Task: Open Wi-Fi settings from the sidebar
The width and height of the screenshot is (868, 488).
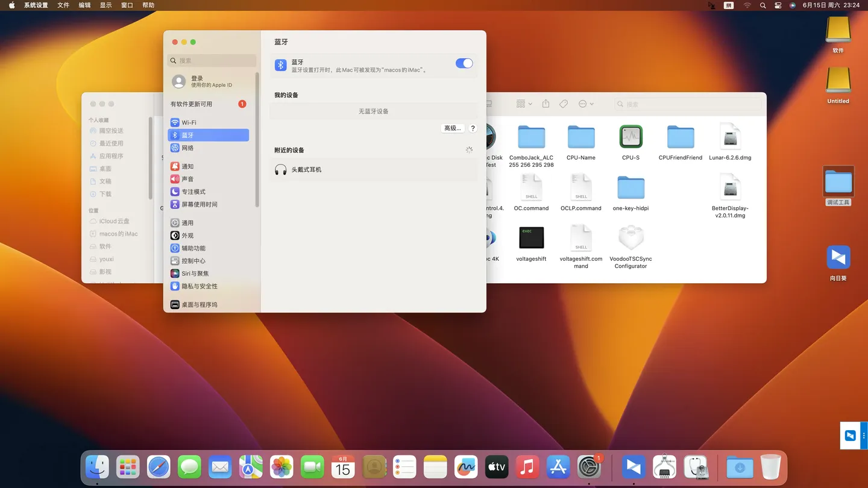Action: point(187,122)
